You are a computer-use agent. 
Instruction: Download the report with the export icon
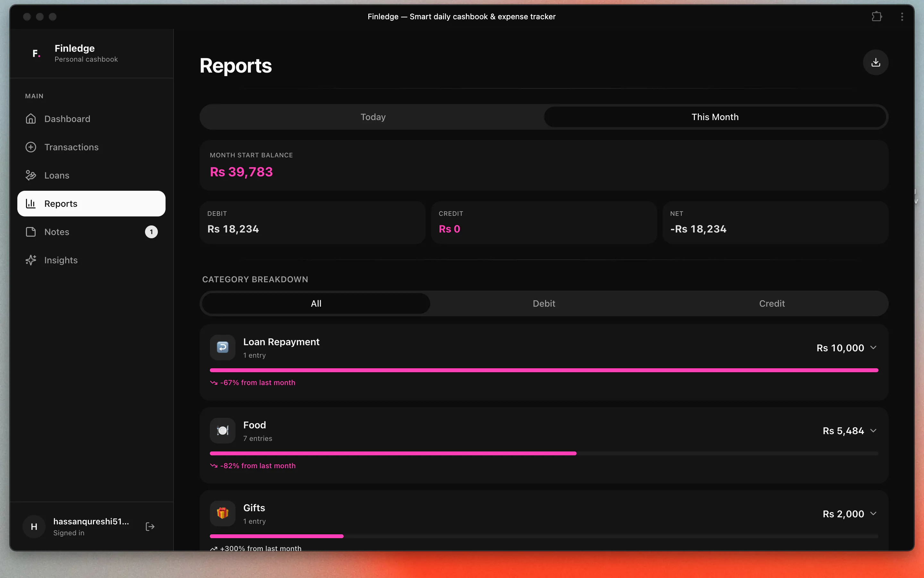point(876,62)
